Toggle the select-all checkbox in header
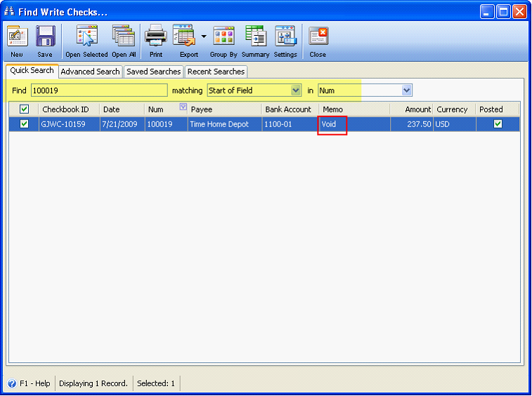This screenshot has height=396, width=532. 25,110
